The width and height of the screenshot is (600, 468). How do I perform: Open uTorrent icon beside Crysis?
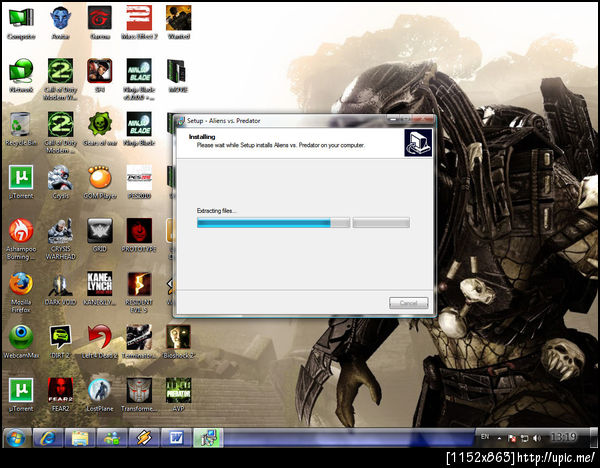point(21,182)
